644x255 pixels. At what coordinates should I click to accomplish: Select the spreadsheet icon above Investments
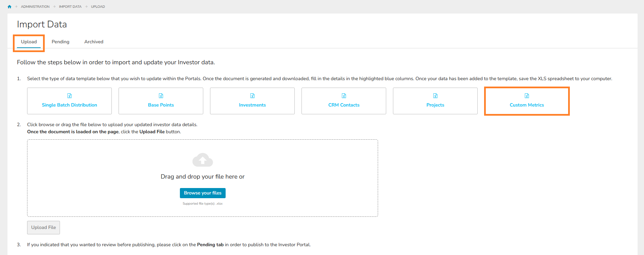[x=252, y=96]
